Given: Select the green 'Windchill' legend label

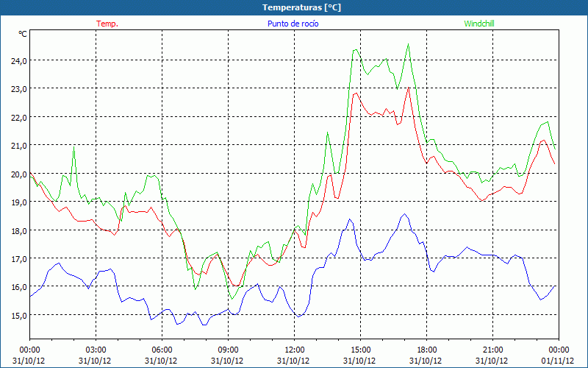Looking at the screenshot, I should pyautogui.click(x=479, y=24).
